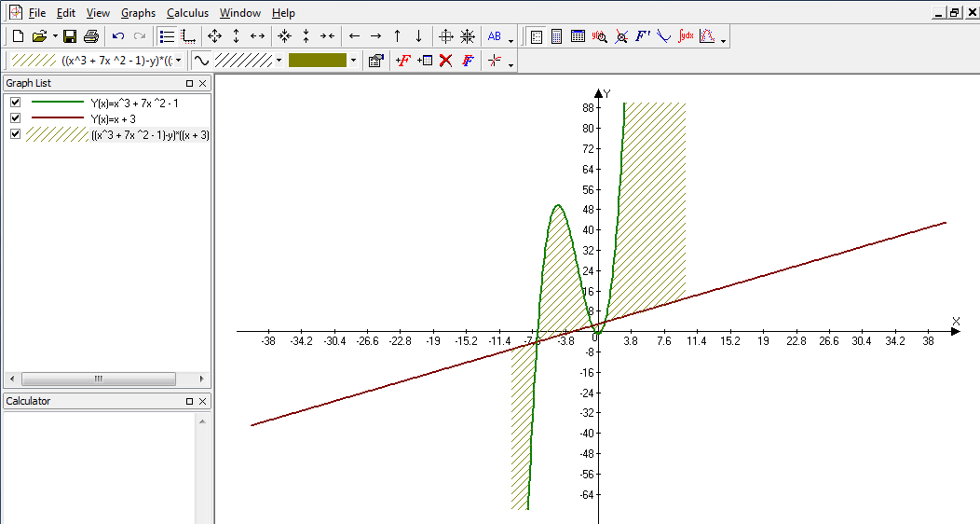Viewport: 980px width, 524px height.
Task: Expand the calculus toolbar overflow arrow
Action: (723, 41)
